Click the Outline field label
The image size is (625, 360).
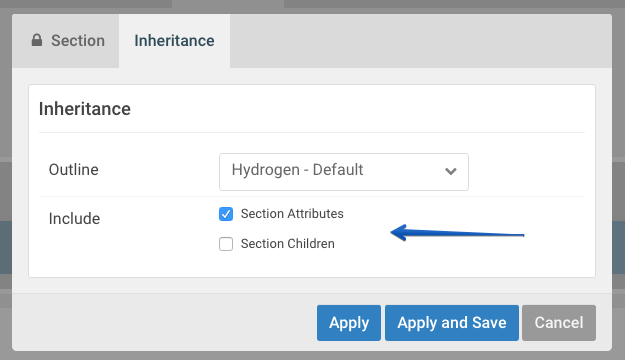(73, 169)
